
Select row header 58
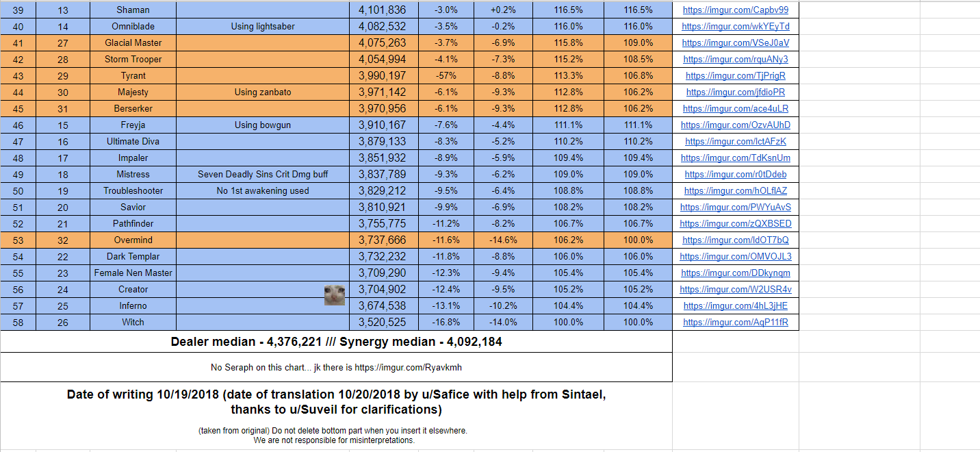pos(18,323)
